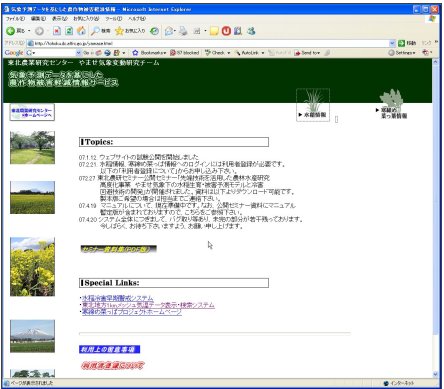Click the Edit page toolbar icon

click(197, 31)
